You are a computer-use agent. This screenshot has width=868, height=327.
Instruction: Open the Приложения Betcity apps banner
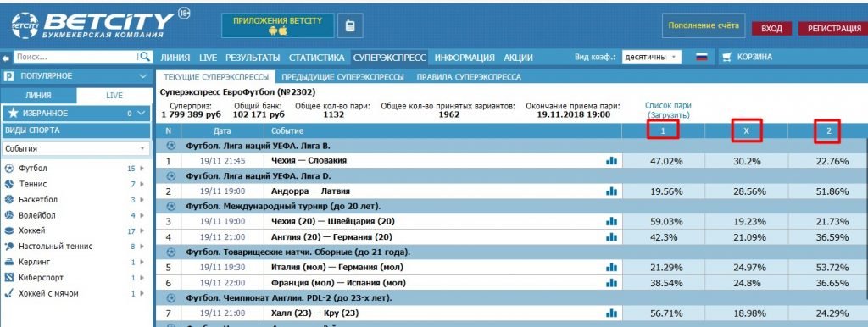click(x=277, y=25)
